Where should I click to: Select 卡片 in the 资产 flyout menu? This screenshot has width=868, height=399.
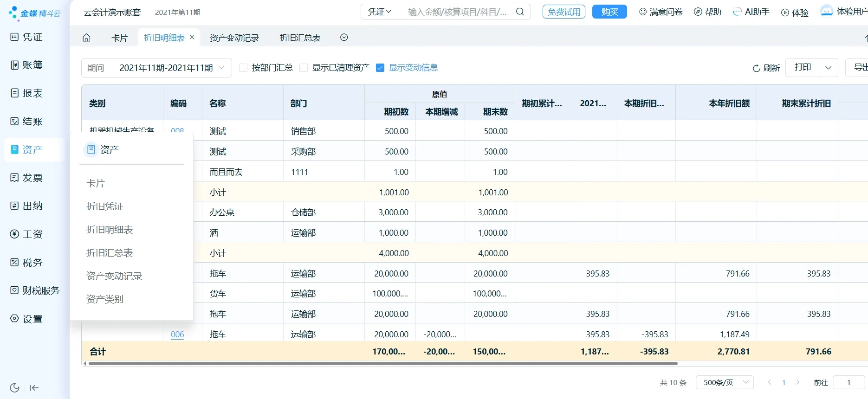point(96,183)
